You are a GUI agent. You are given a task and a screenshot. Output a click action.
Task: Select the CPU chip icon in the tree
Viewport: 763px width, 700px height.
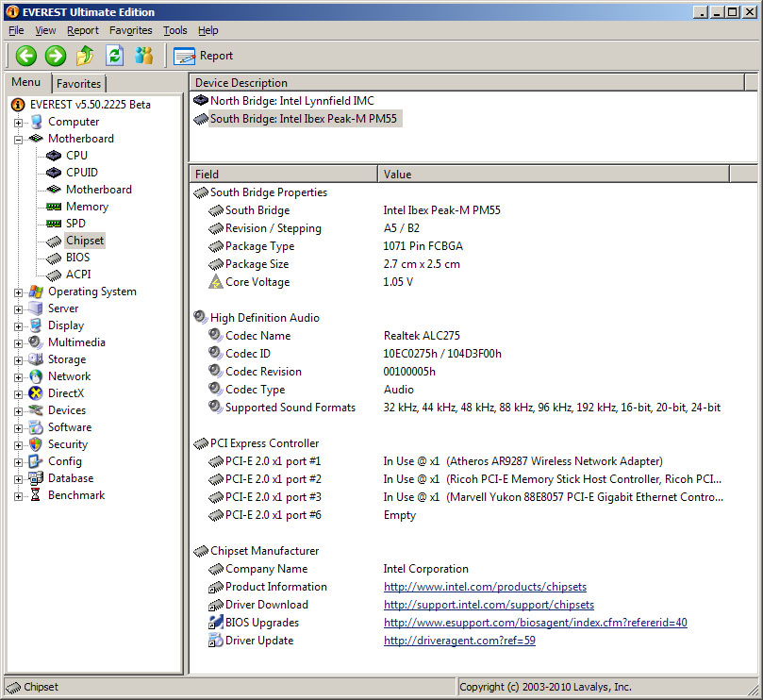pos(54,156)
